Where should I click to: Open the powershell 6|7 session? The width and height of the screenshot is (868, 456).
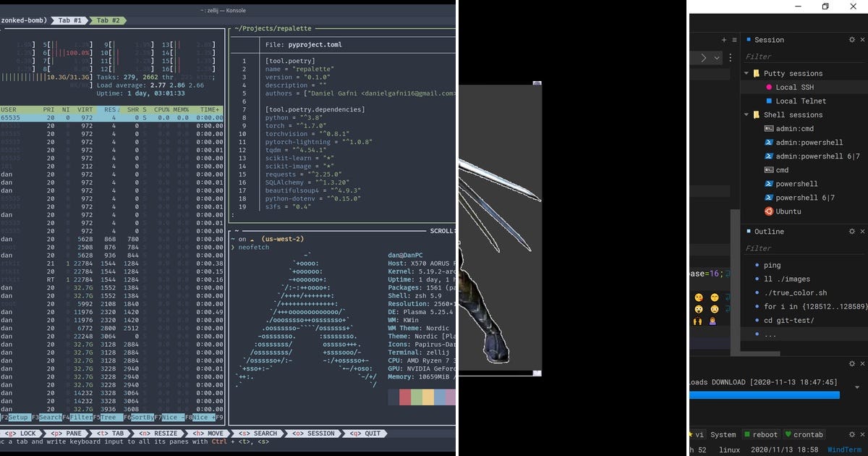pyautogui.click(x=805, y=198)
